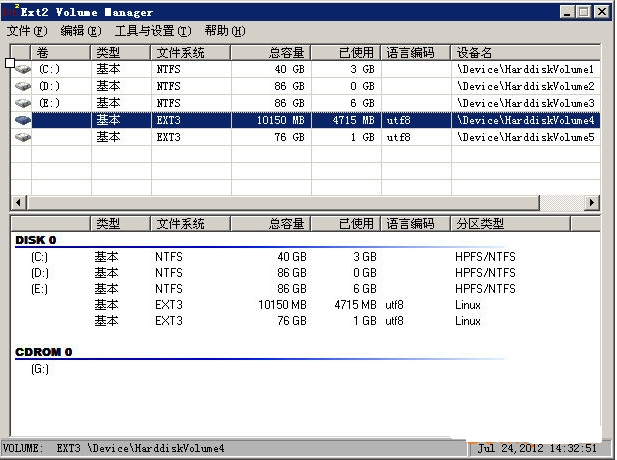This screenshot has width=617, height=460.
Task: Click the horizontal scrollbar left arrow
Action: click(18, 203)
